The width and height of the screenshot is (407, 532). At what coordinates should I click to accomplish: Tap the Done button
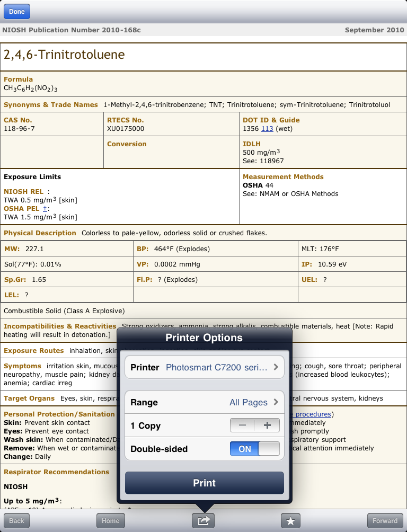(16, 11)
